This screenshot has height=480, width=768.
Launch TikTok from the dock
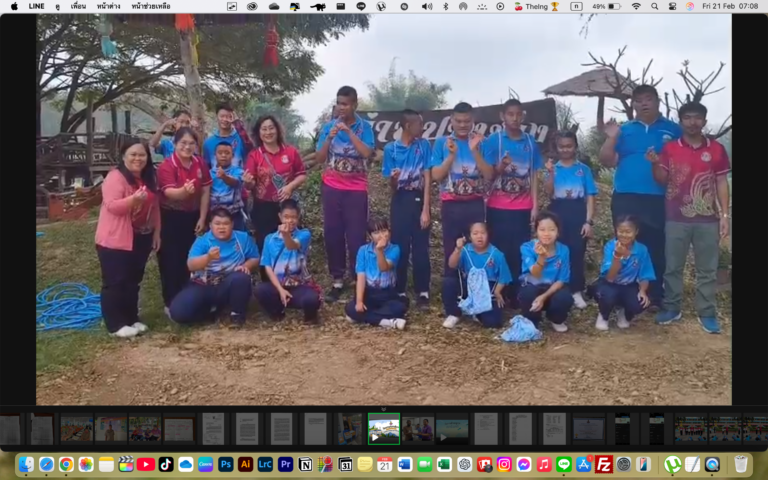[166, 464]
